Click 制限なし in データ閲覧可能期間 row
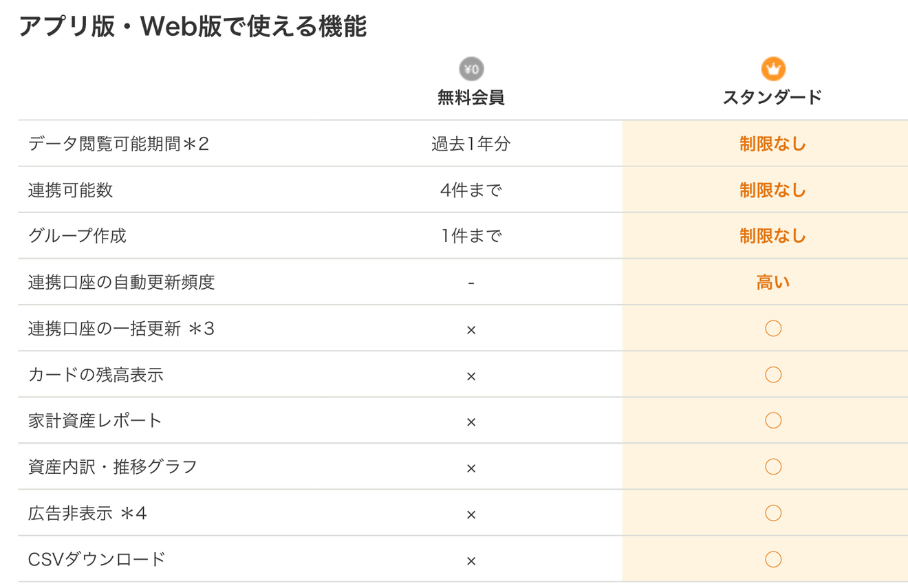The image size is (908, 588). coord(772,144)
